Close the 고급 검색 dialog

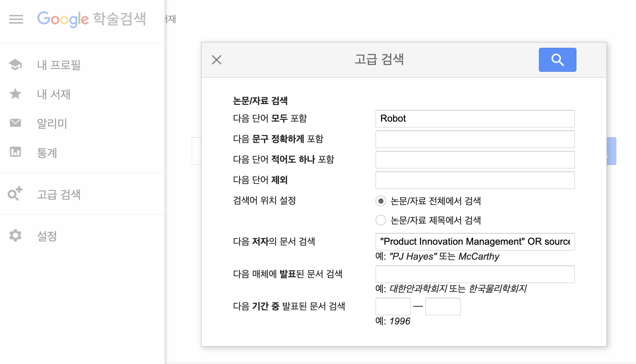coord(216,60)
